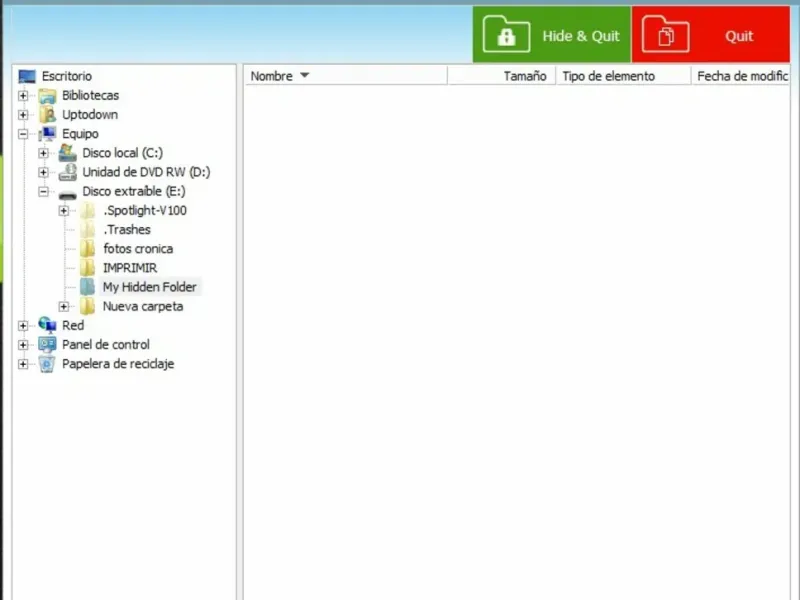Click the Bibliotecas libraries icon
The height and width of the screenshot is (600, 800).
click(x=47, y=95)
